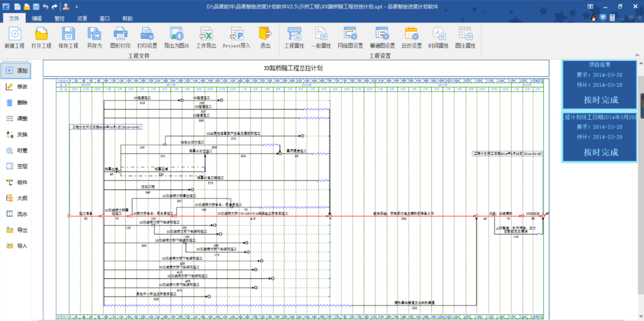Click the vertical scrollbar at right edge
644x321 pixels.
642,183
